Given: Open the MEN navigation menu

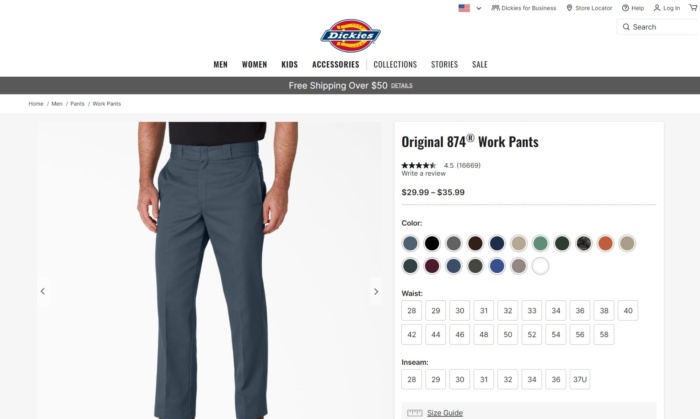Looking at the screenshot, I should pos(221,64).
